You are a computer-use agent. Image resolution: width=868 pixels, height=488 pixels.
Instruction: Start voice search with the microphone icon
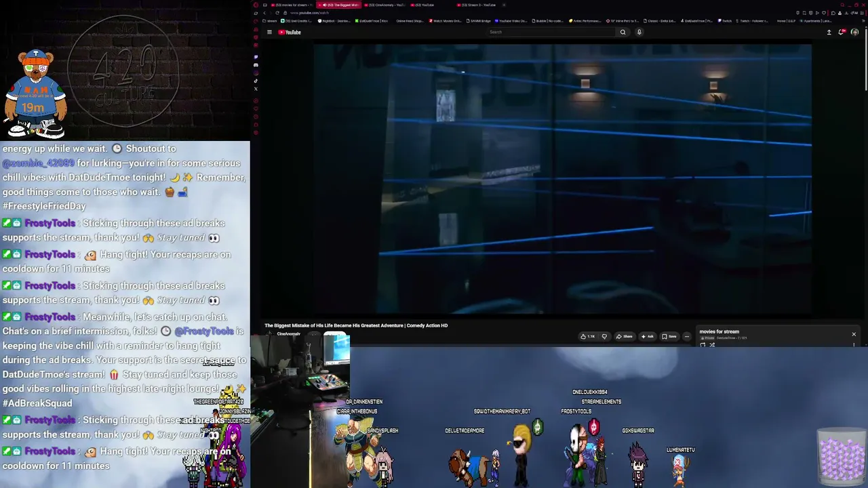[x=639, y=32]
